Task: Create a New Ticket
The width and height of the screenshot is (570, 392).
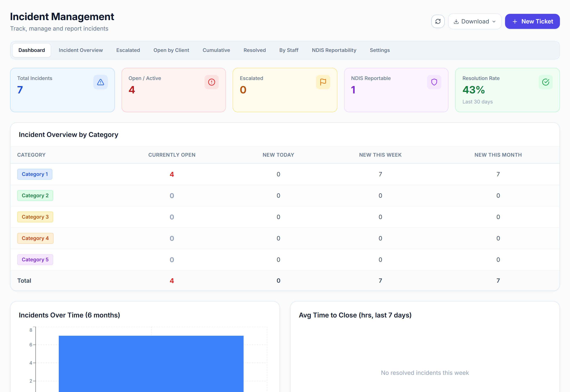Action: tap(532, 21)
